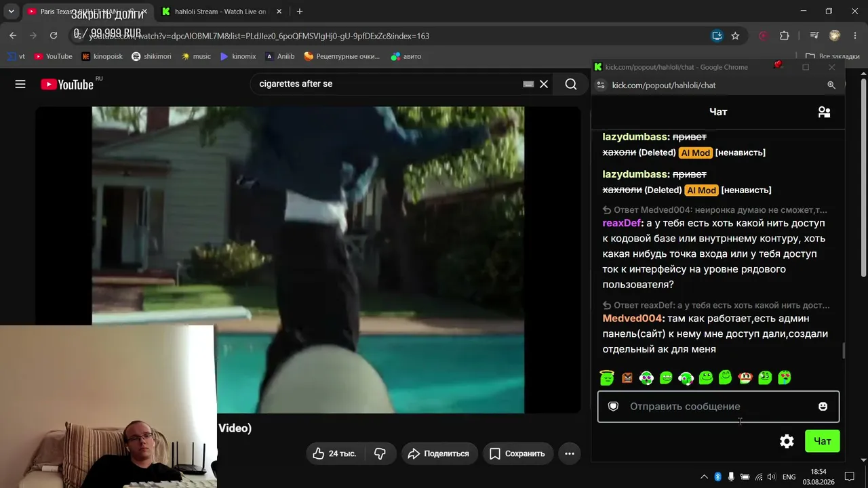Open the Chrome extensions puzzle menu
868x488 pixels.
pyautogui.click(x=785, y=35)
